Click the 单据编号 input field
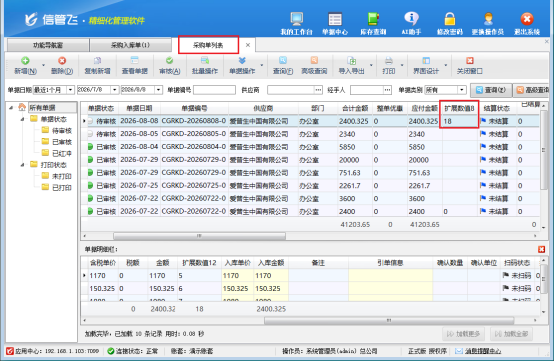554x362 pixels. tap(214, 90)
